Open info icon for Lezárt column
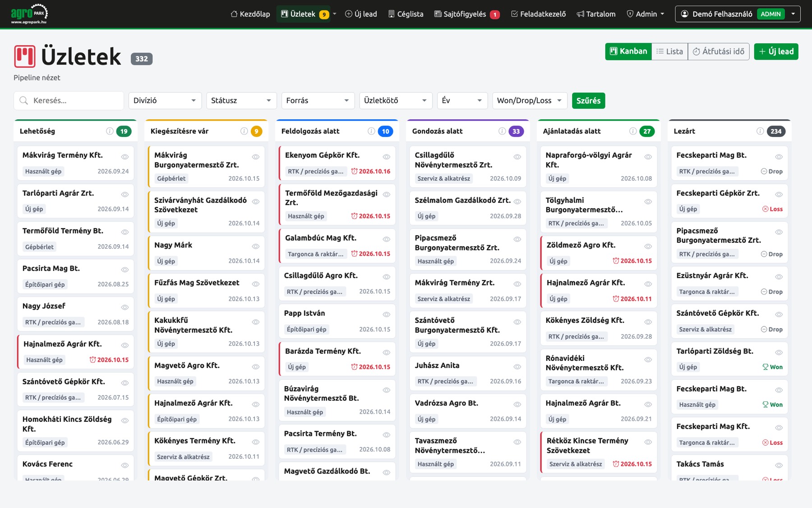This screenshot has width=812, height=508. 760,131
